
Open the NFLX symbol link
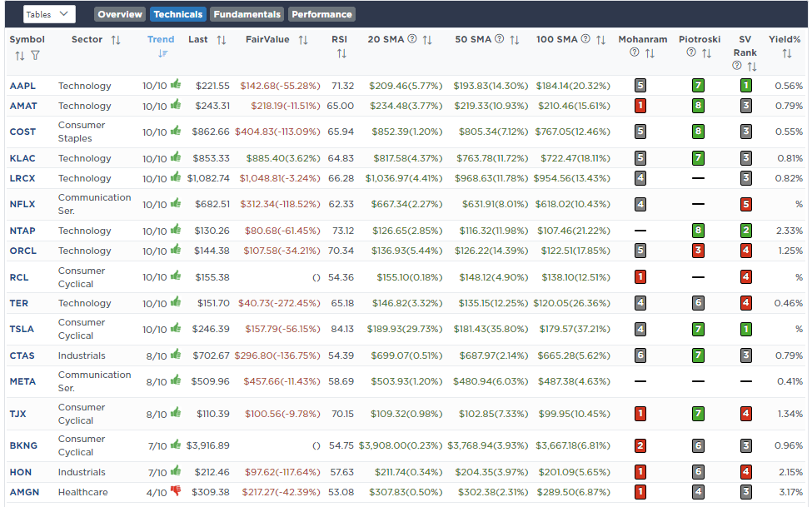(22, 204)
